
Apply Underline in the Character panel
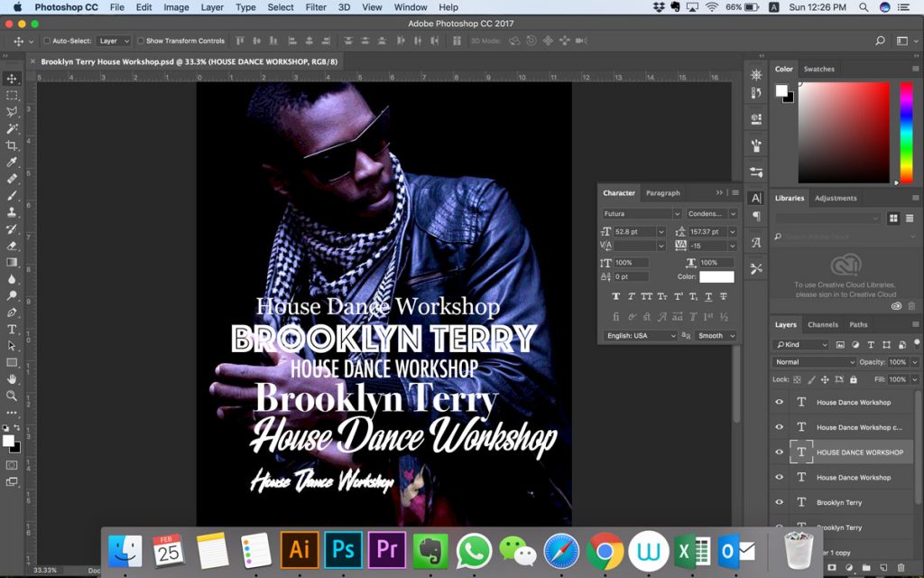coord(708,296)
